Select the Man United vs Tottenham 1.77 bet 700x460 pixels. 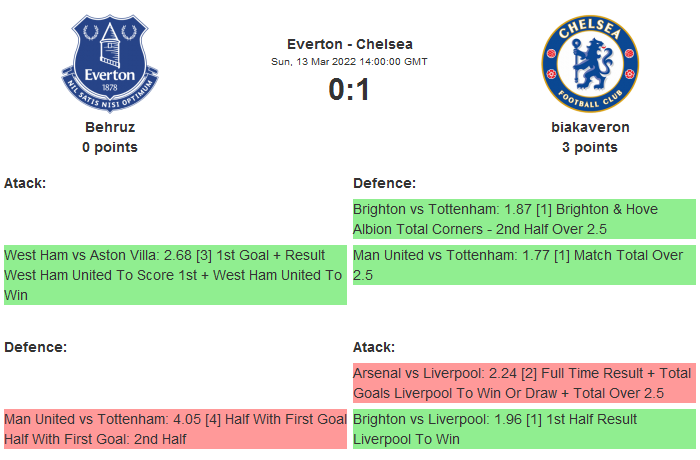pos(522,265)
